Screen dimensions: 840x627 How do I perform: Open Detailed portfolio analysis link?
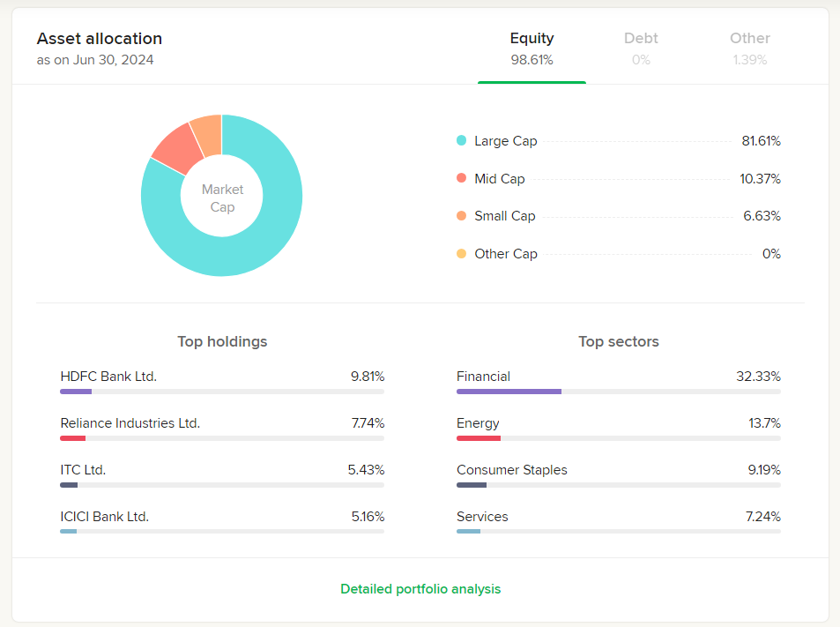coord(420,589)
